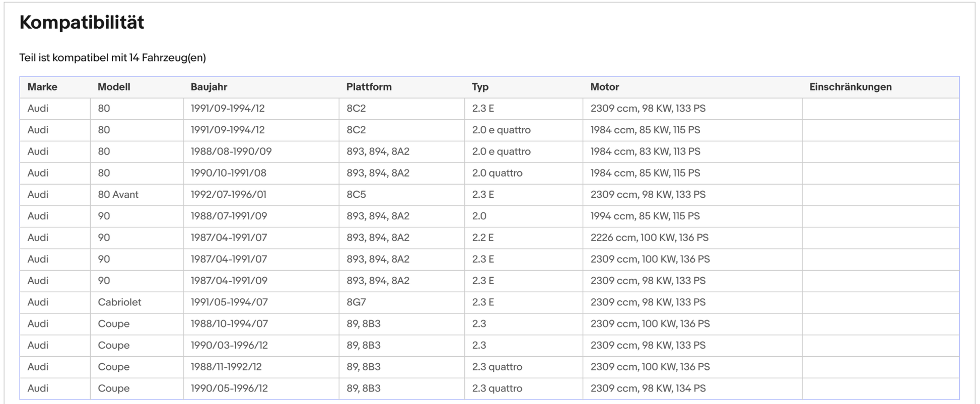Select the Baujahr cell '1988/11-1992/12'
Image resolution: width=980 pixels, height=404 pixels.
226,367
